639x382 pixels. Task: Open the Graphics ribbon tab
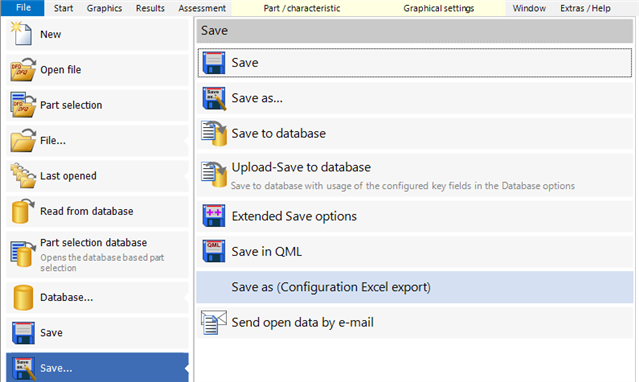pyautogui.click(x=104, y=8)
